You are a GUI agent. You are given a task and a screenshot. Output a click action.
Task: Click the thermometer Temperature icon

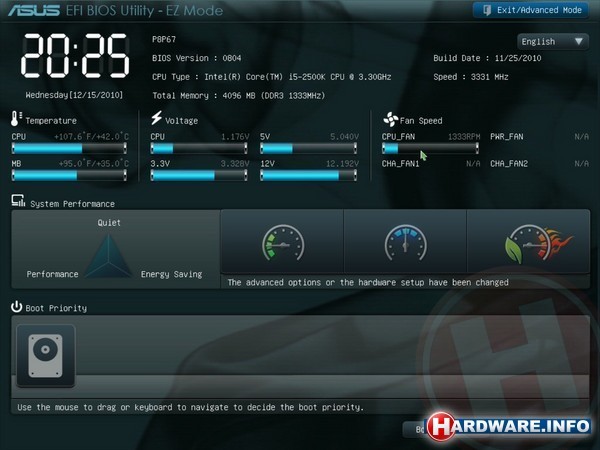16,119
